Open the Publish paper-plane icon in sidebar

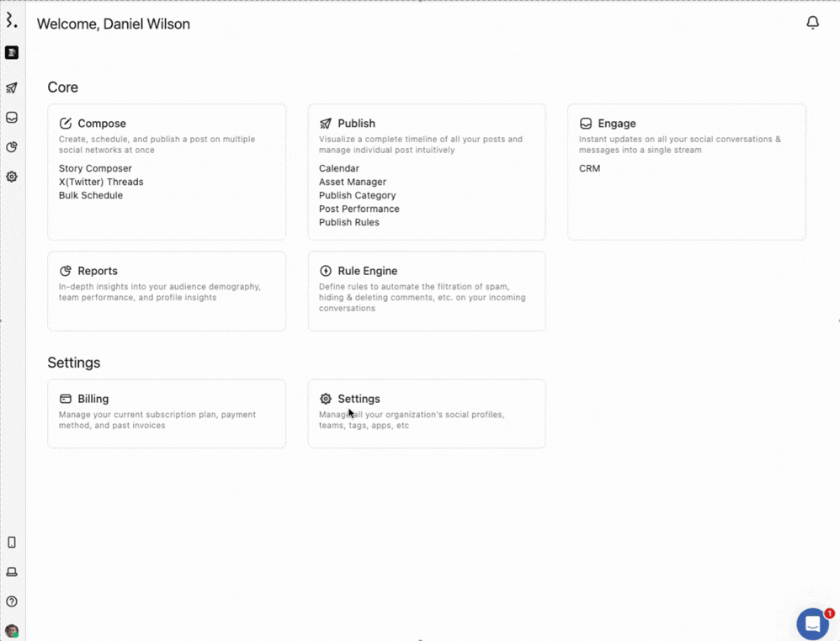point(12,87)
